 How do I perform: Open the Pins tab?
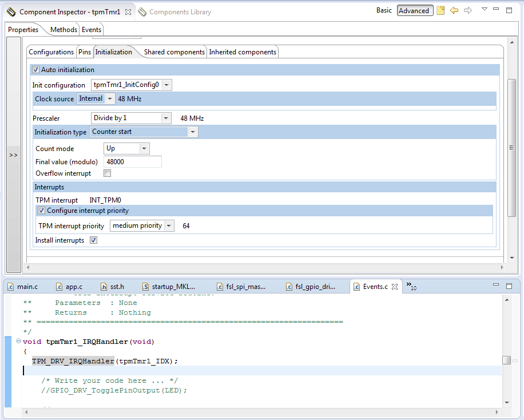click(85, 52)
